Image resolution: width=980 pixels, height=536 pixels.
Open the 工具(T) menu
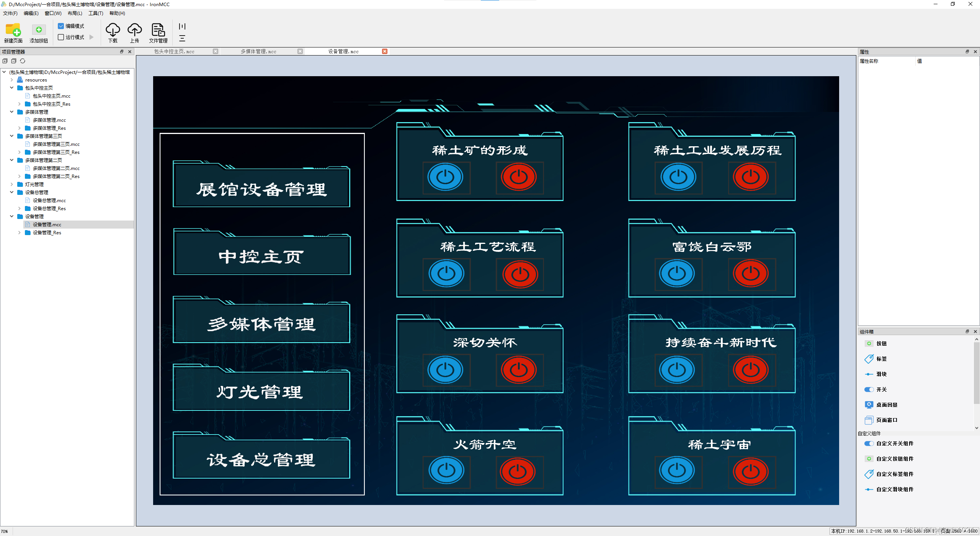(96, 13)
